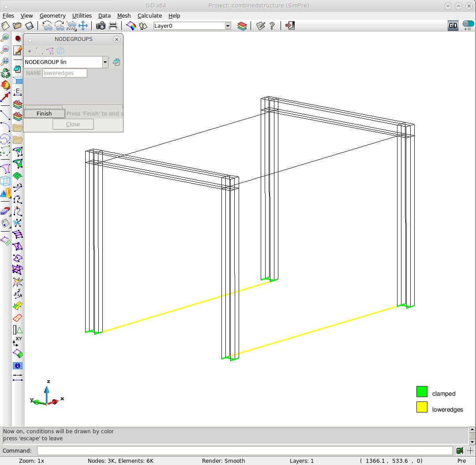Expand the zoom frame icon's dropdown options
The height and width of the screenshot is (465, 476).
[x=5, y=61]
